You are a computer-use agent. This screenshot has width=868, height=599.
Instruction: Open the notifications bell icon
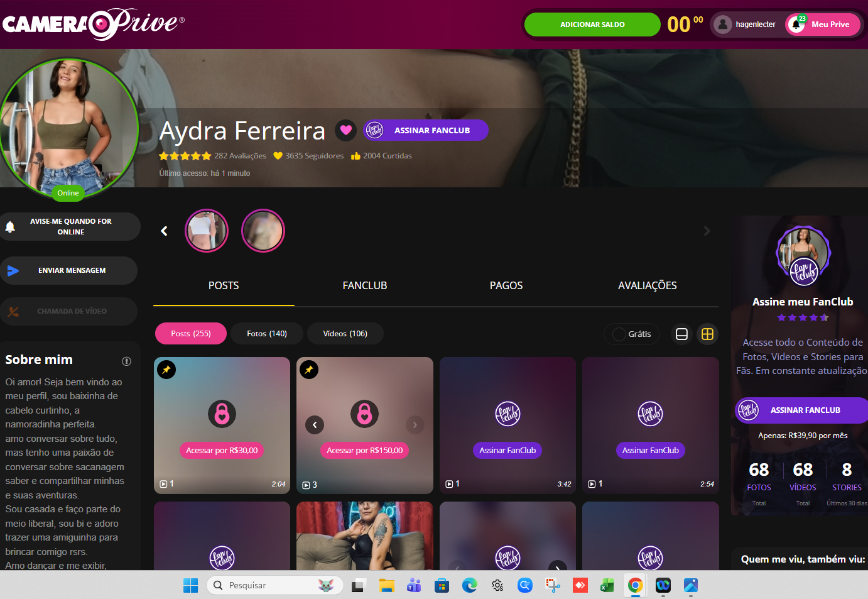796,25
